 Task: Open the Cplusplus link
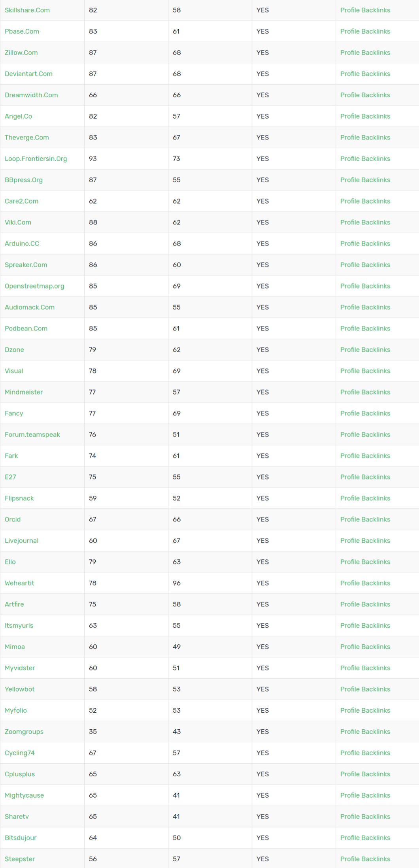click(20, 774)
